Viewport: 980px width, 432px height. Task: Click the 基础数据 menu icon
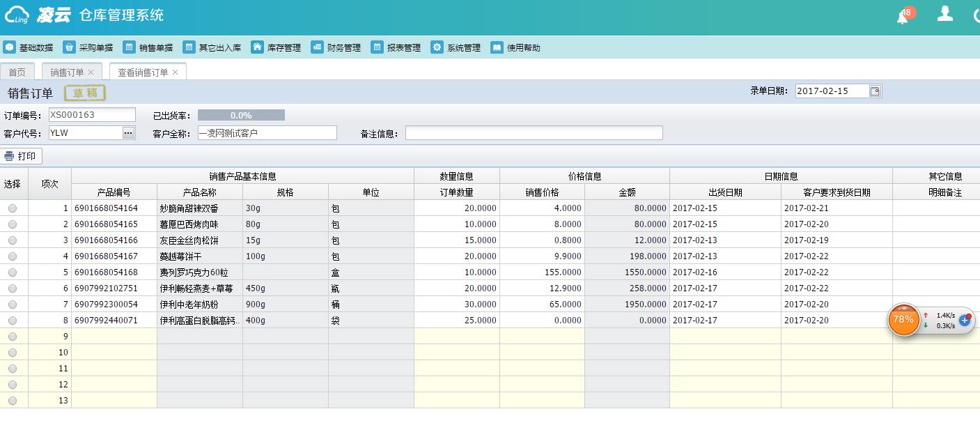tap(10, 47)
